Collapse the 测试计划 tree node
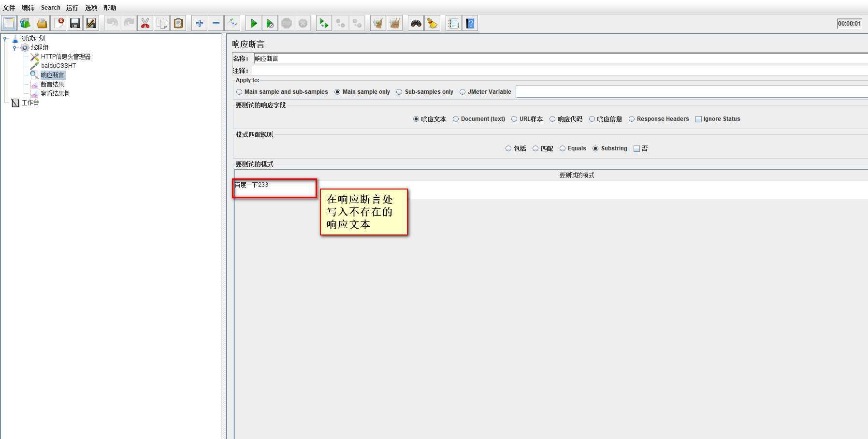The height and width of the screenshot is (439, 868). pos(5,39)
